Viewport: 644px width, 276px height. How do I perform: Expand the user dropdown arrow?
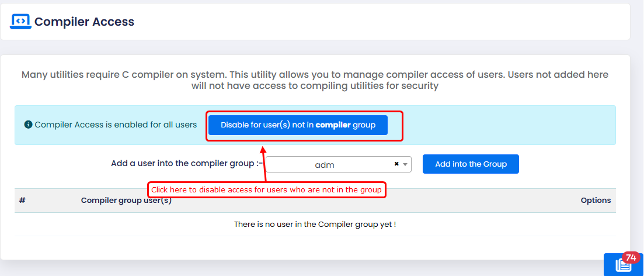pyautogui.click(x=405, y=165)
